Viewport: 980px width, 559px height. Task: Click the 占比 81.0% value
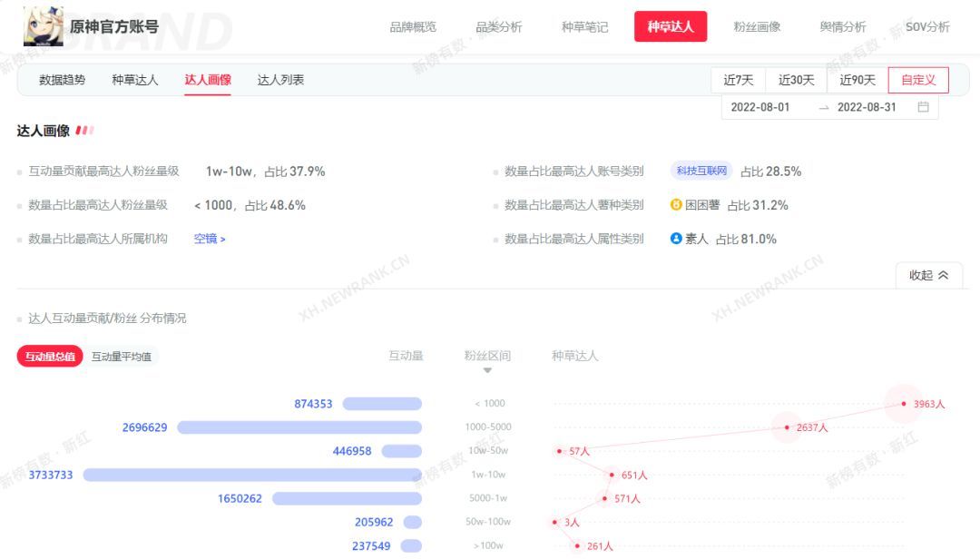click(x=746, y=239)
